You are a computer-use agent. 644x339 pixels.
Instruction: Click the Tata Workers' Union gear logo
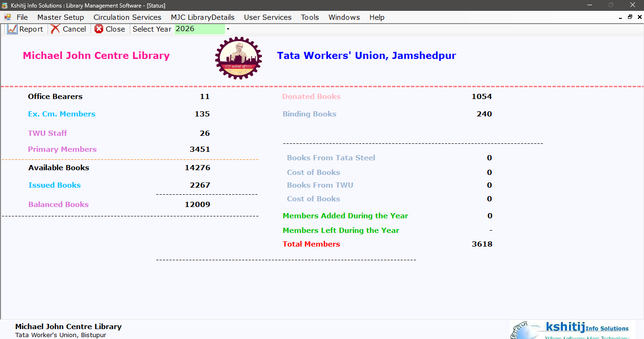tap(238, 58)
